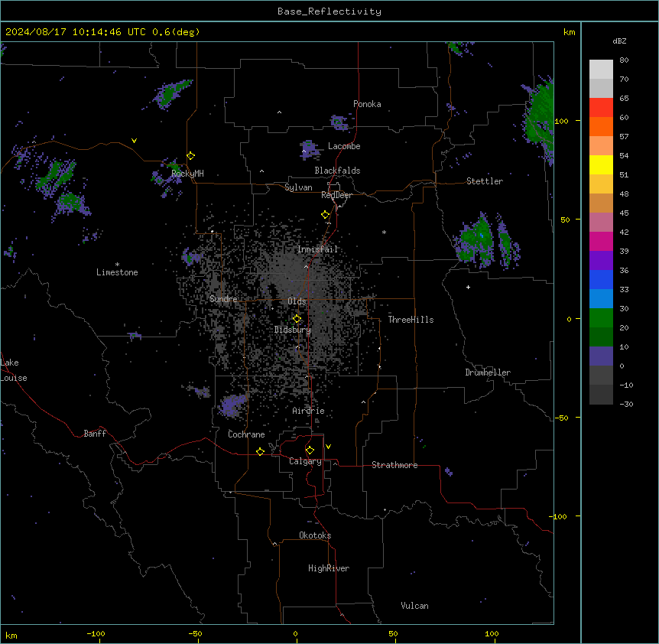Click the white plus marker north of Drumheller

[468, 287]
